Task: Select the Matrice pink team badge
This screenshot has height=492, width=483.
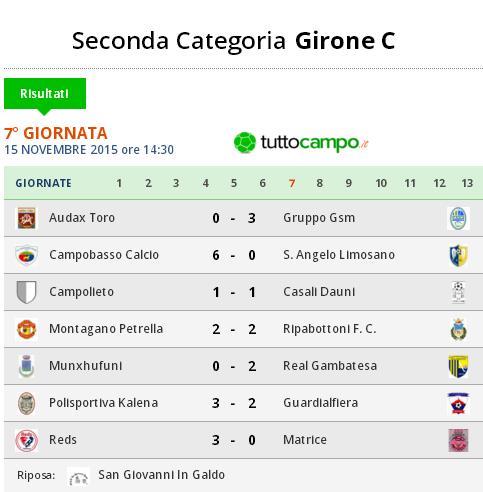Action: (x=458, y=440)
